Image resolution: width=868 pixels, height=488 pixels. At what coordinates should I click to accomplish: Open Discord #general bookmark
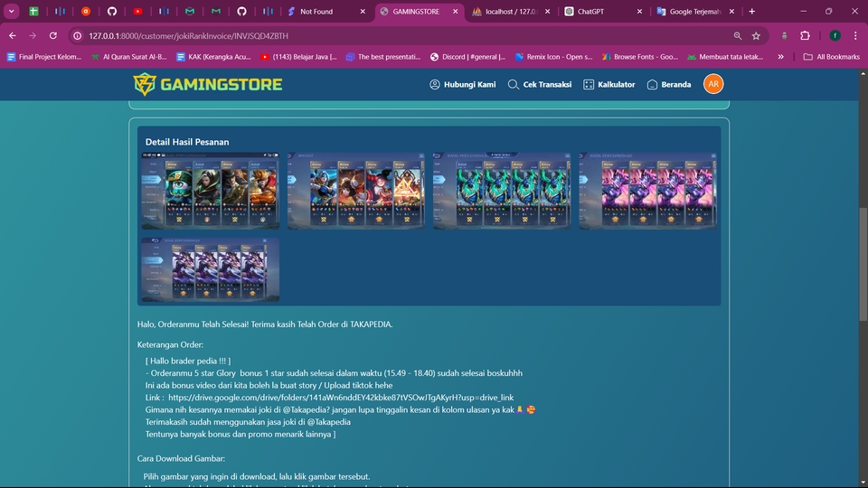pyautogui.click(x=467, y=56)
